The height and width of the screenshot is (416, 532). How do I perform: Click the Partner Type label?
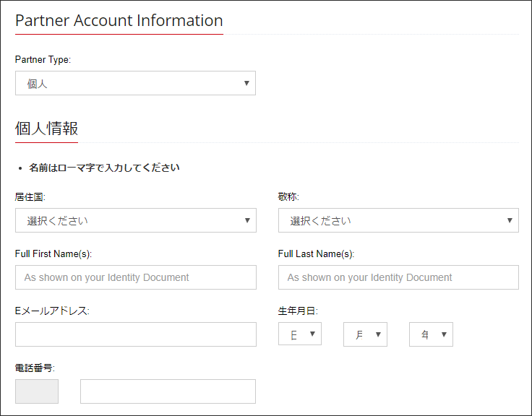[x=43, y=59]
